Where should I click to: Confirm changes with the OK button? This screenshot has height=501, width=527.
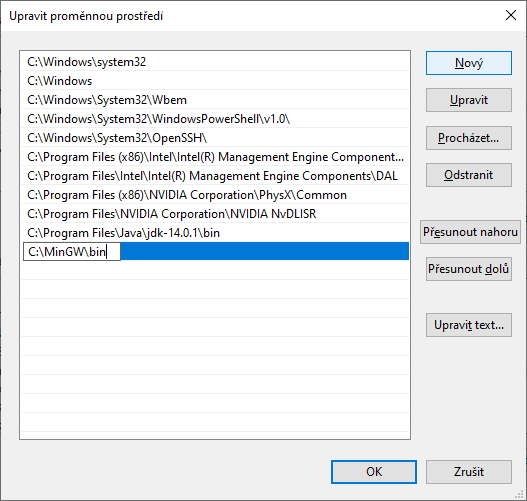coord(374,472)
